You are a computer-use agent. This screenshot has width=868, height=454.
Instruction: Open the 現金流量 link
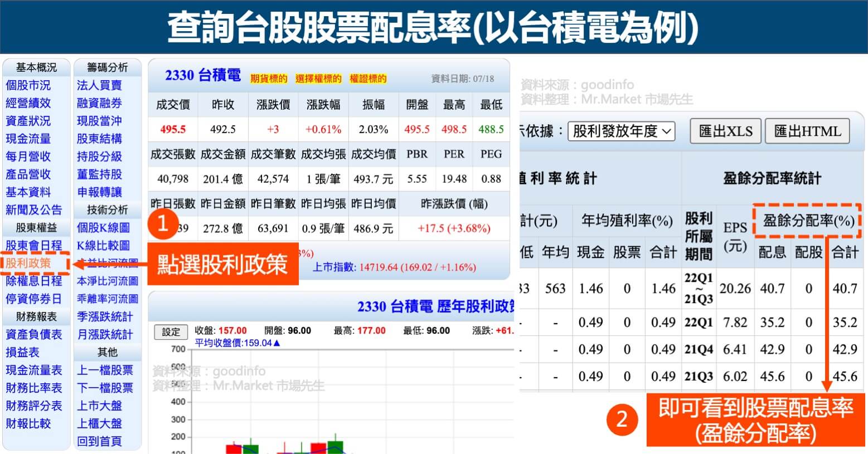pyautogui.click(x=28, y=139)
